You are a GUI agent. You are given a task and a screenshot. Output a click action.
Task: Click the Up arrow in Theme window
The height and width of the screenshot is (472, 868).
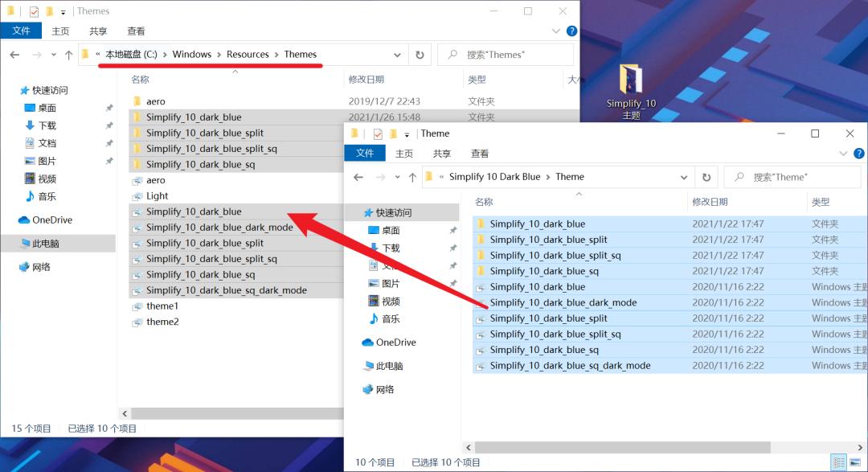click(x=412, y=177)
